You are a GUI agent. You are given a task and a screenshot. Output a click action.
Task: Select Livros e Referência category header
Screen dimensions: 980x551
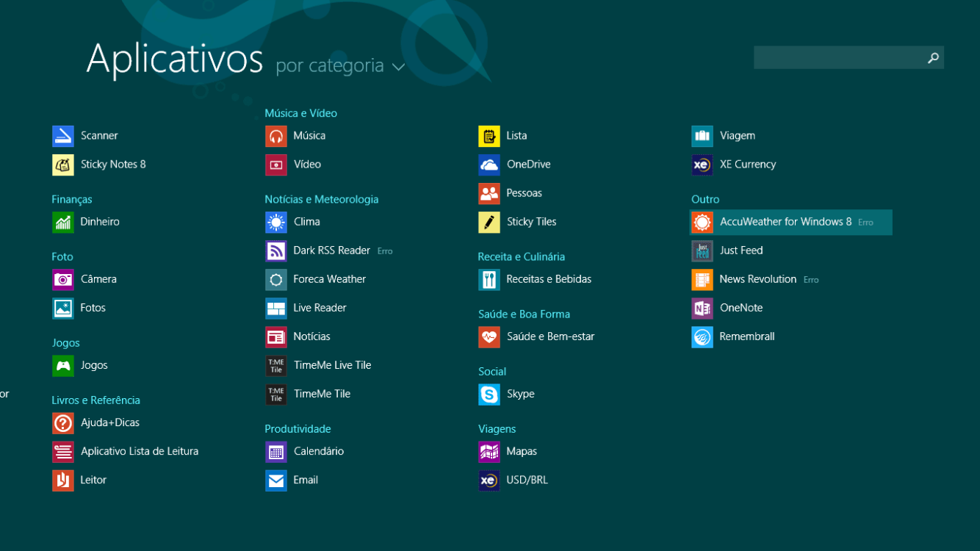(96, 400)
